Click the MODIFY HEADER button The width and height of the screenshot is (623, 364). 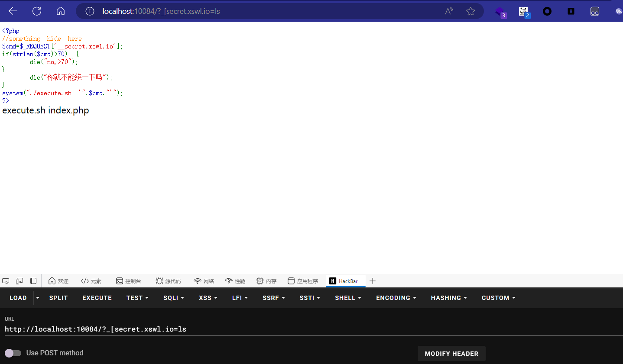coord(451,354)
